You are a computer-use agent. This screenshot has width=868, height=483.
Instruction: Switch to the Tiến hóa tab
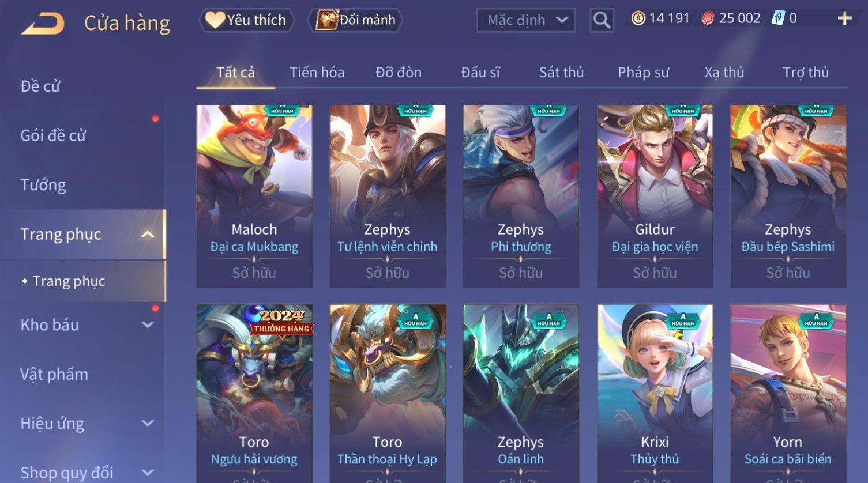317,73
